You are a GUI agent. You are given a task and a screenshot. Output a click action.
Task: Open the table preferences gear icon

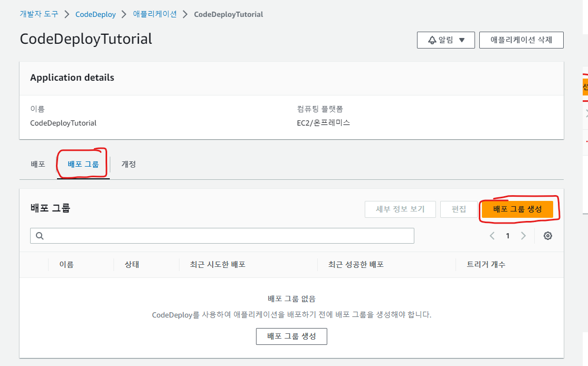547,236
